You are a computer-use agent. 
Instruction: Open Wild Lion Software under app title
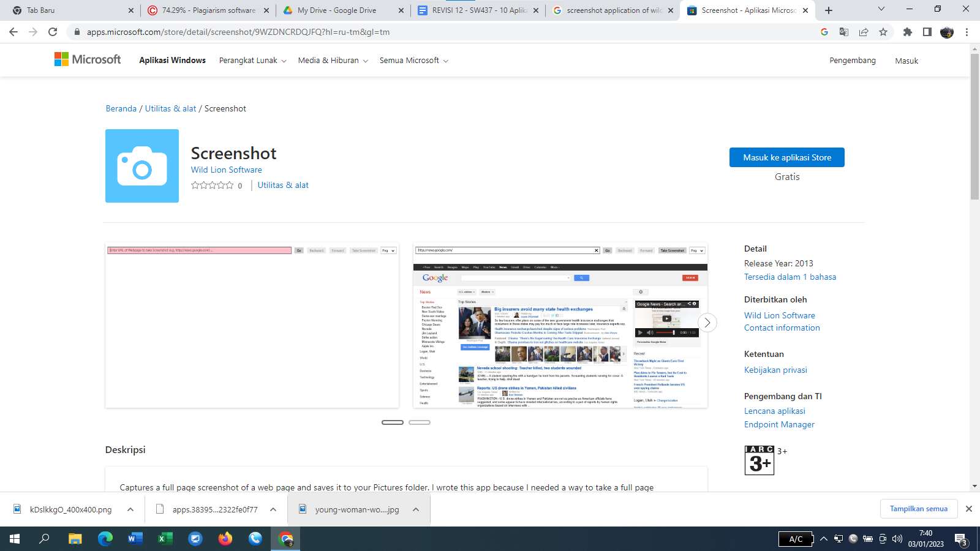pos(226,170)
